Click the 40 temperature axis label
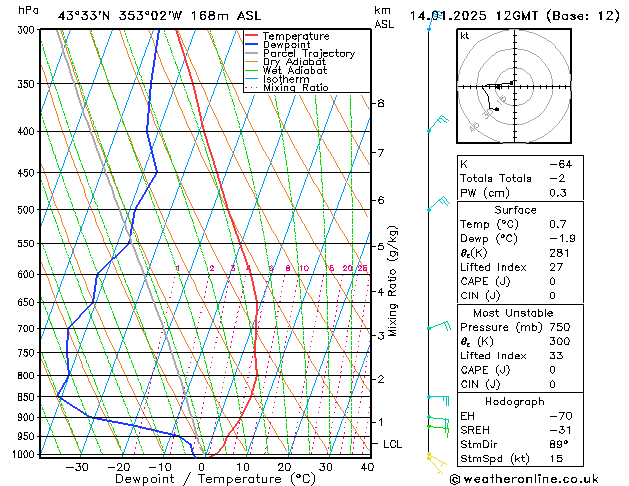The height and width of the screenshot is (486, 629). tap(367, 467)
